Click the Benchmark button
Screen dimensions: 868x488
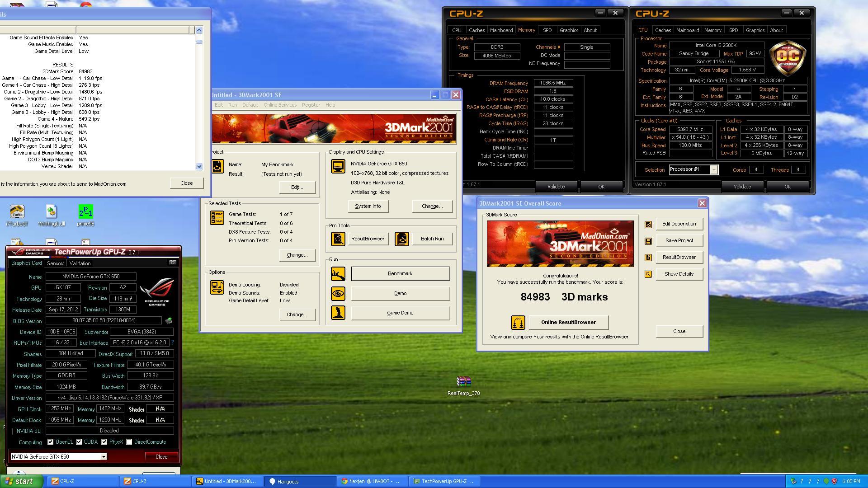[x=400, y=274]
